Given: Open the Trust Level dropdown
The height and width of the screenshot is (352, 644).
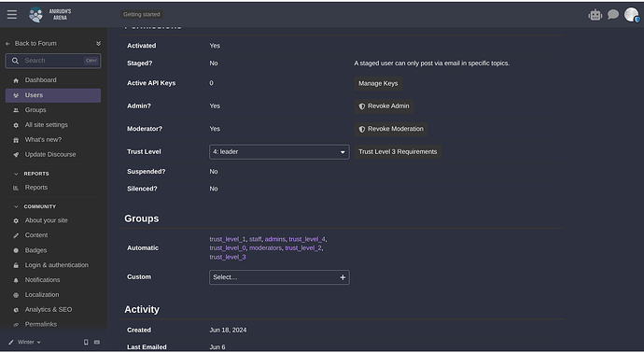Looking at the screenshot, I should click(x=279, y=152).
